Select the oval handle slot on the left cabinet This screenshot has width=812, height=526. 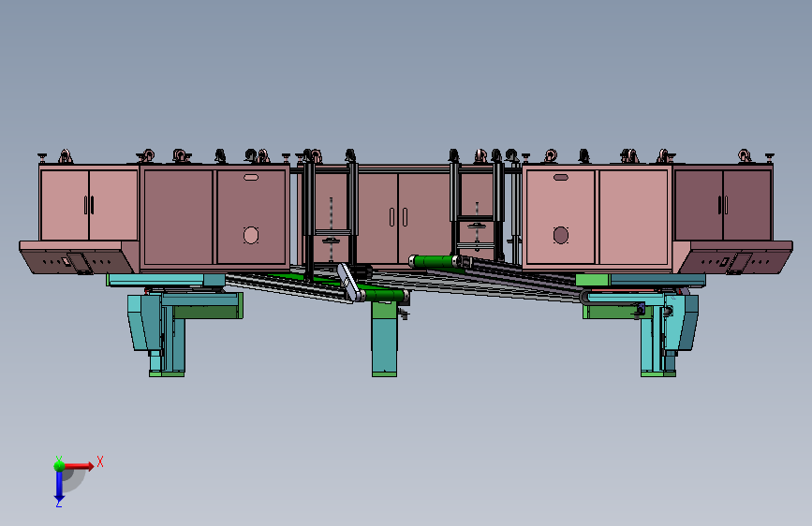click(x=251, y=178)
